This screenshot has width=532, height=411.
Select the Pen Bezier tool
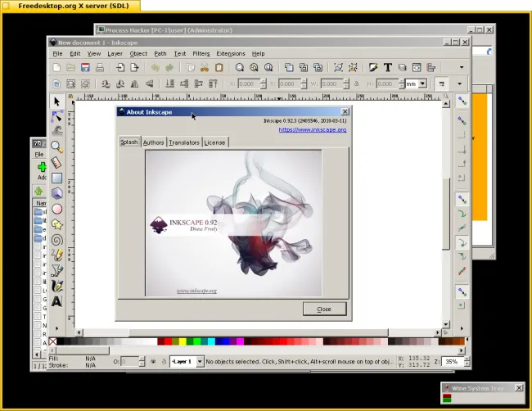pyautogui.click(x=56, y=270)
